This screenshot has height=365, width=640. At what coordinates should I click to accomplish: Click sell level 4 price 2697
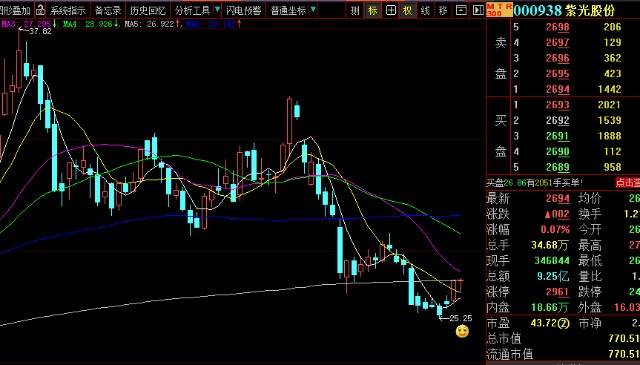558,42
